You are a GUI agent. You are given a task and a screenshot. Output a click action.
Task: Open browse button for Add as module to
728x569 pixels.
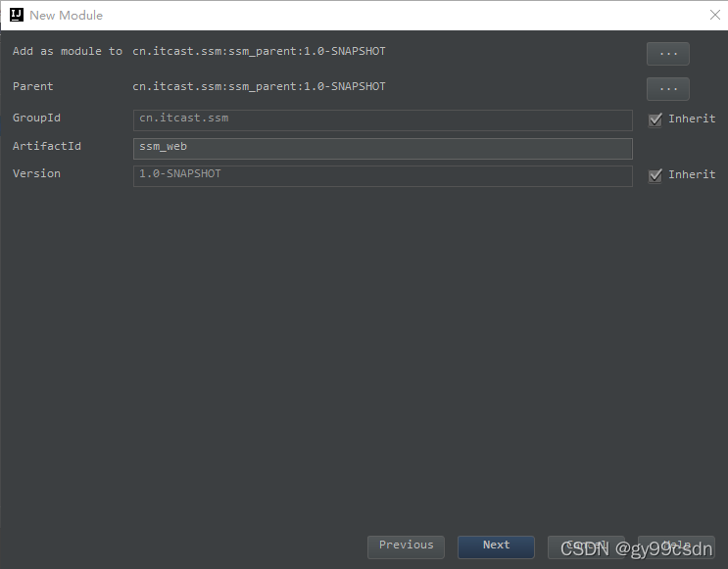point(667,54)
